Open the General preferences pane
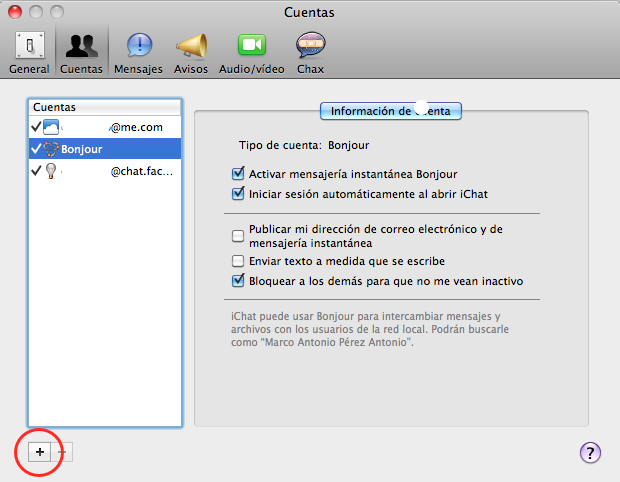 (x=29, y=53)
